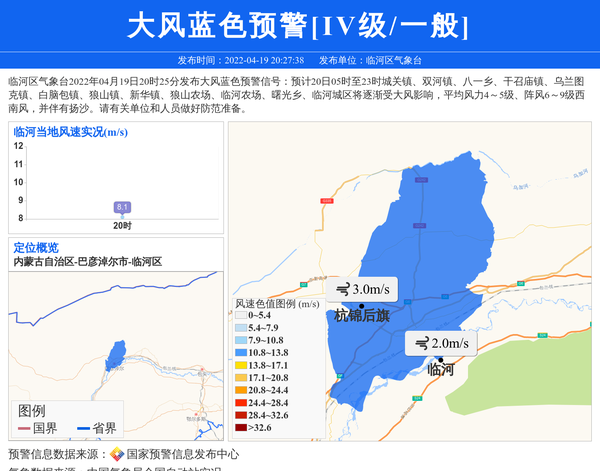Select the black location dot above 临河
This screenshot has height=471, width=600.
coord(439,358)
